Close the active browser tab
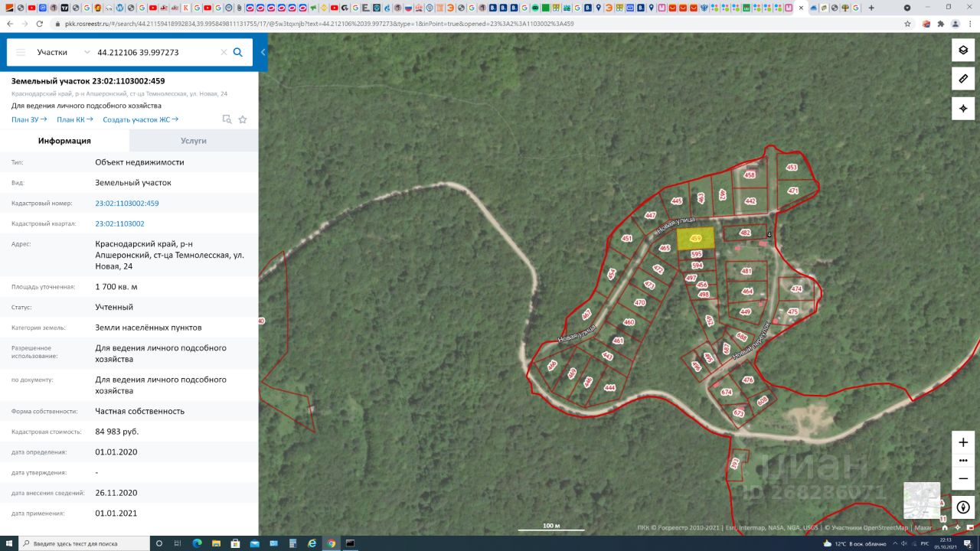 802,8
